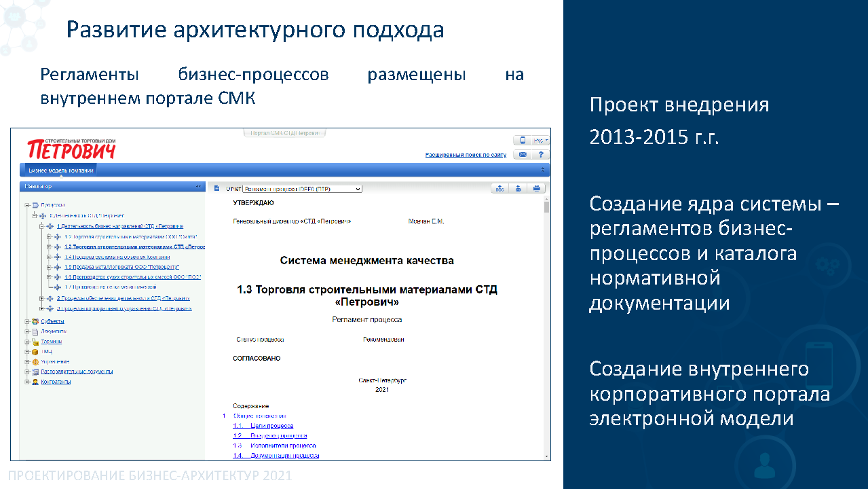Open 3 Процессы управления tree item
Viewport: 868px width, 489px height.
[x=124, y=308]
